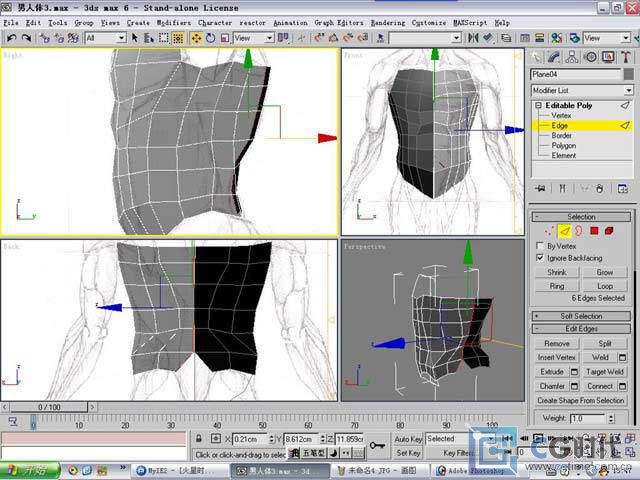Open the Rendering menu
Image resolution: width=640 pixels, height=480 pixels.
click(x=388, y=23)
